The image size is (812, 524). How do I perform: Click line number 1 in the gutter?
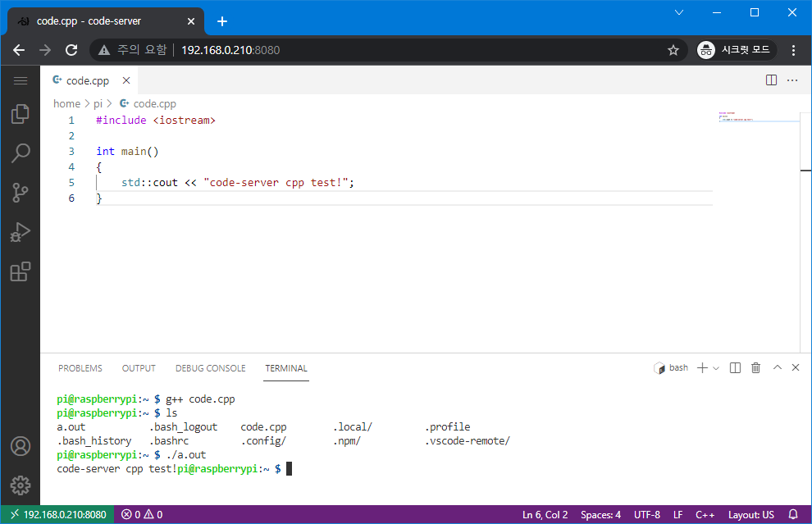71,120
